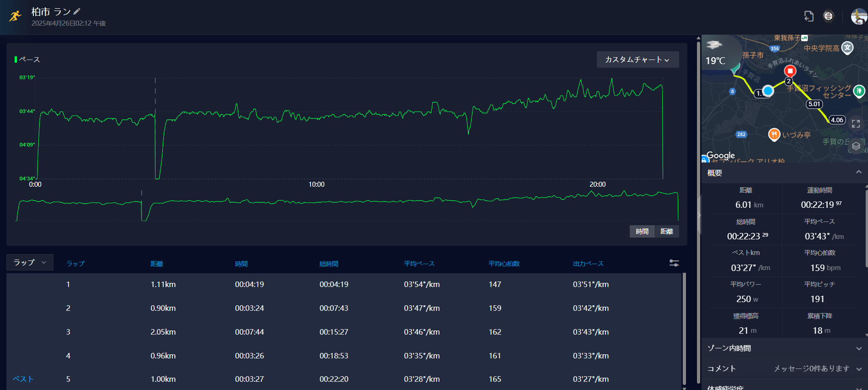This screenshot has width=868, height=390.
Task: Sort laps by 平均ペース column header
Action: pos(419,264)
